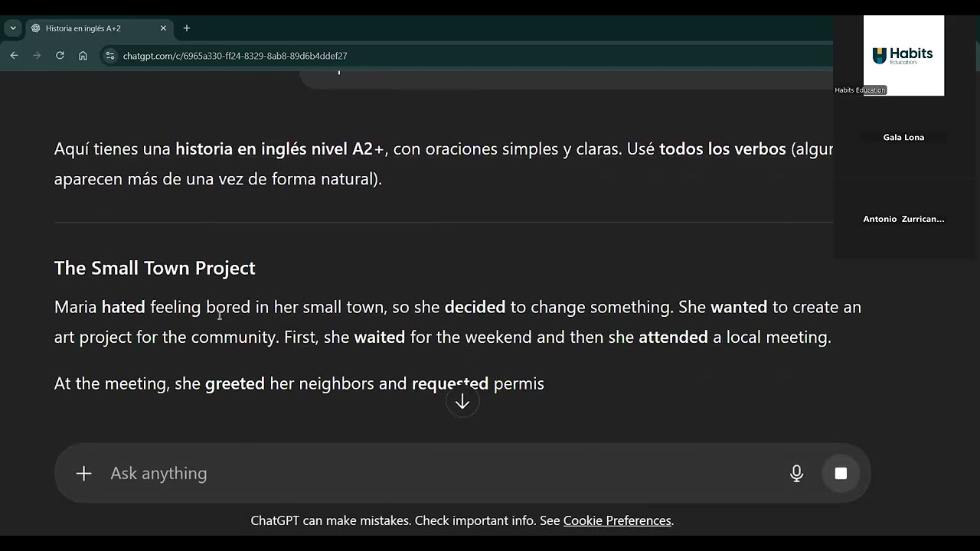This screenshot has height=551, width=980.
Task: Jump to bottom with down arrow button
Action: tap(462, 403)
